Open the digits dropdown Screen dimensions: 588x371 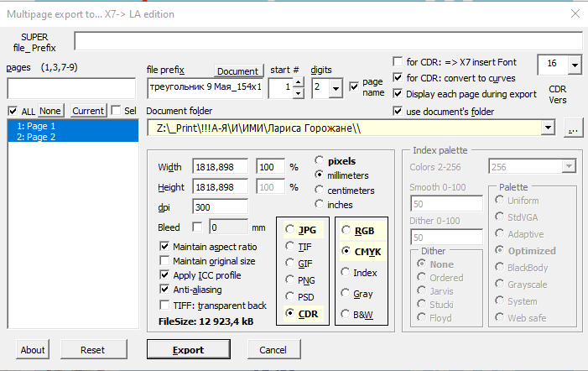pos(336,88)
